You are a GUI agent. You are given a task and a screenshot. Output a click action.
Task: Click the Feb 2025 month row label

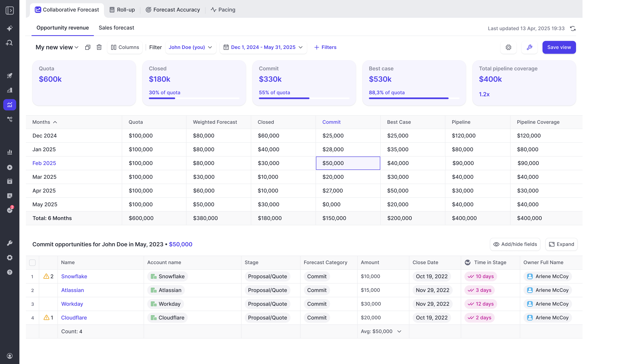pyautogui.click(x=44, y=163)
